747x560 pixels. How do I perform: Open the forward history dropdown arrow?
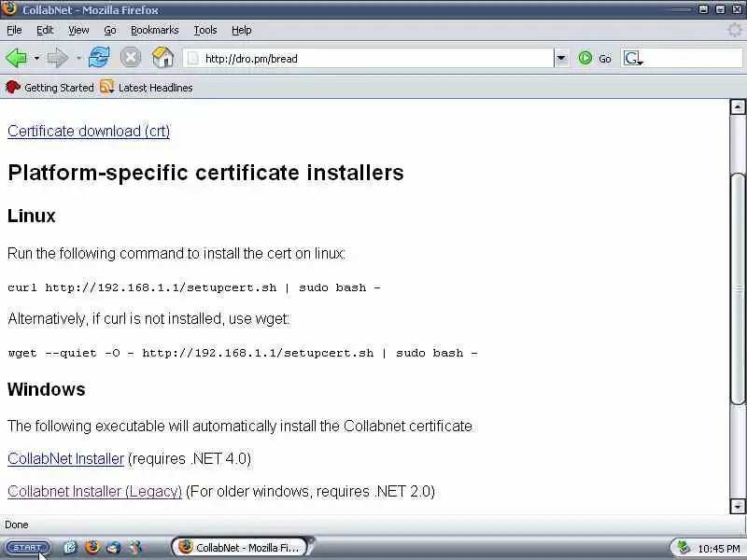78,59
